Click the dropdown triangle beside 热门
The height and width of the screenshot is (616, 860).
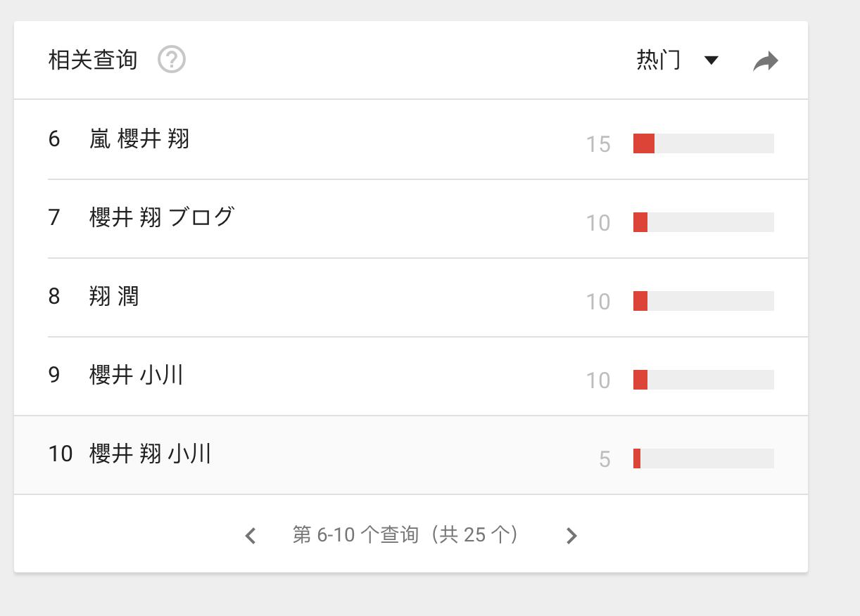(x=712, y=60)
